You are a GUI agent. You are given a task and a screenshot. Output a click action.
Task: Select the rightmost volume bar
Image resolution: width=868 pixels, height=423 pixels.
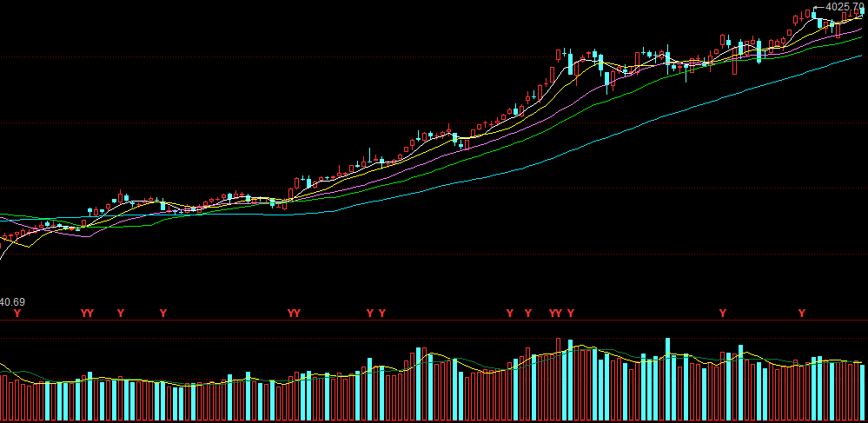(862, 393)
